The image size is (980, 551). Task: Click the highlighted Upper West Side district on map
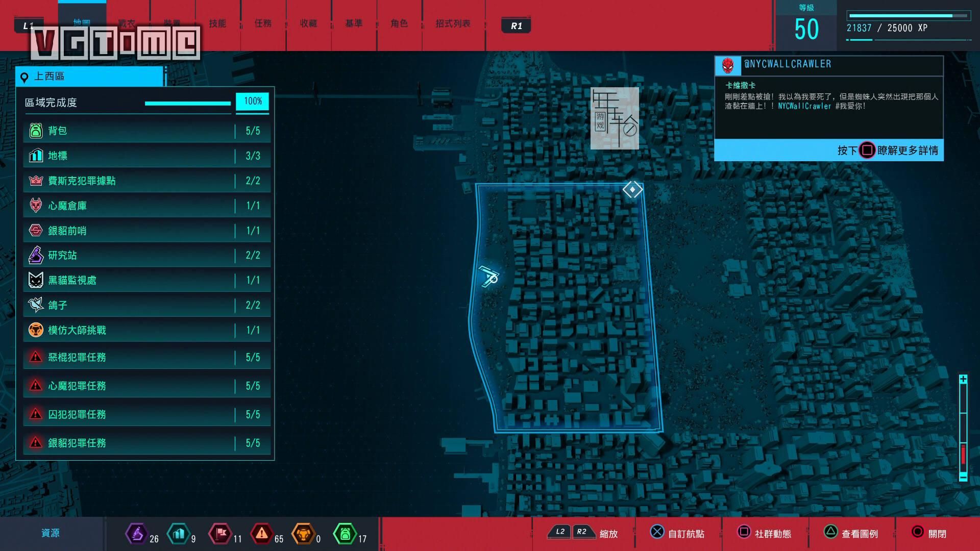(x=567, y=309)
